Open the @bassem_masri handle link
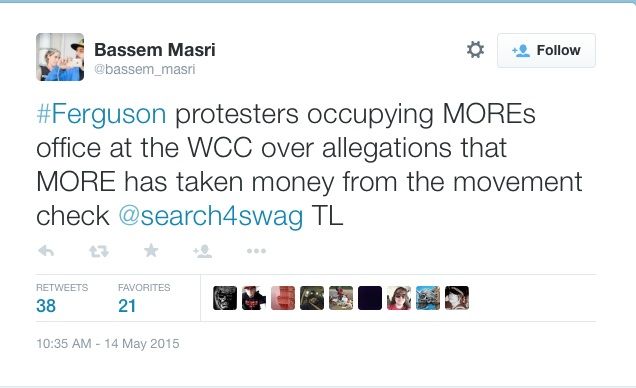636x388 pixels. click(x=144, y=69)
